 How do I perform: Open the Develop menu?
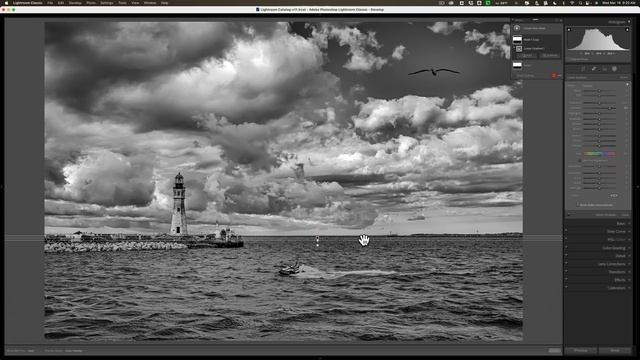pos(75,3)
